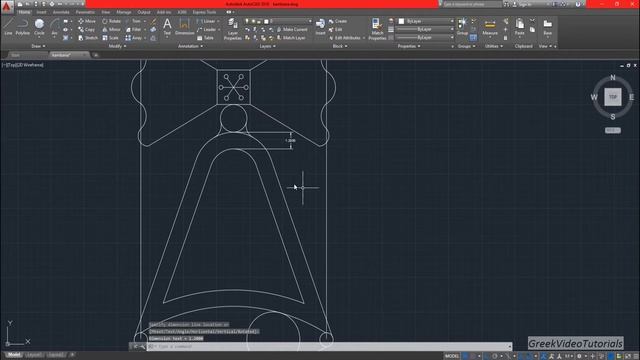Add new drawing tab with plus button
This screenshot has height=360, width=640.
pos(96,55)
